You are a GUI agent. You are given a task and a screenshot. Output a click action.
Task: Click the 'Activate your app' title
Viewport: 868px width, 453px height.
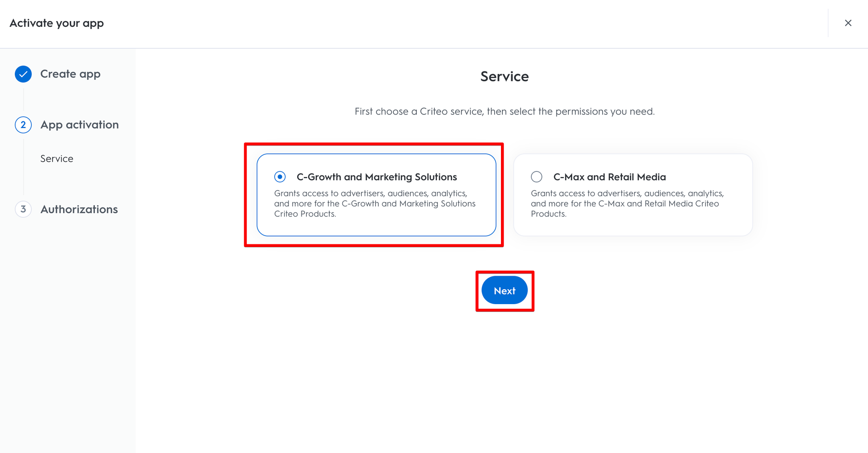57,23
